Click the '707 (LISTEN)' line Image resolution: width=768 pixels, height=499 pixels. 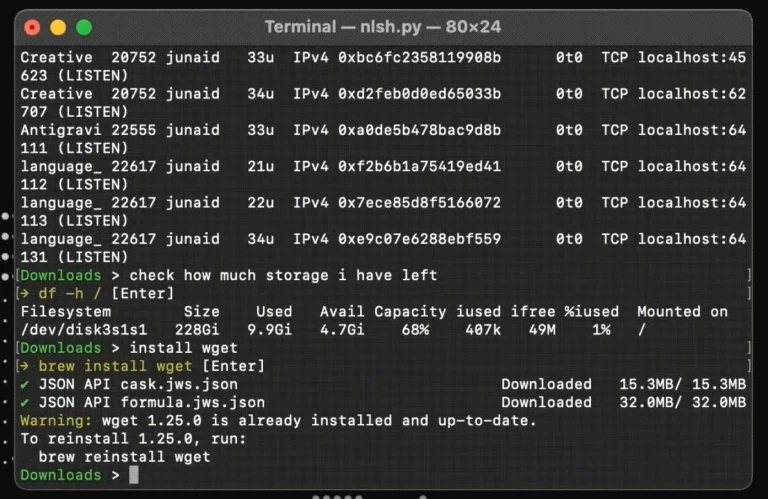(74, 112)
